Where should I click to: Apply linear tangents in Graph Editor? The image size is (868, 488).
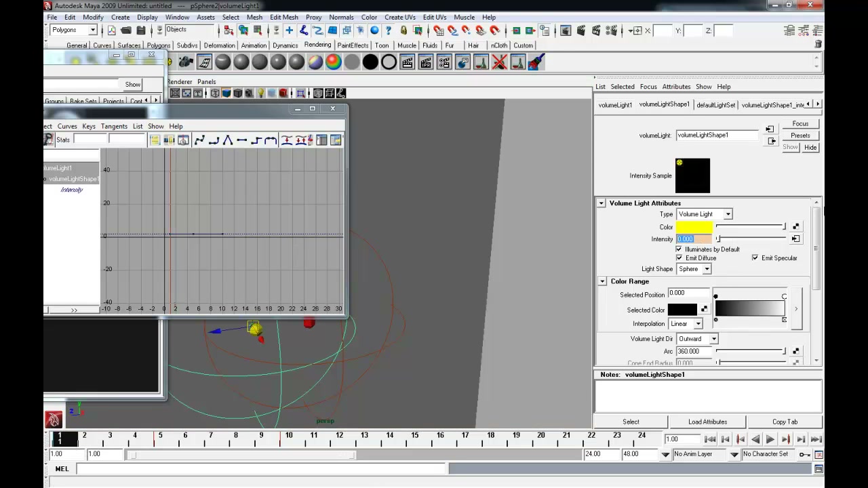point(228,140)
